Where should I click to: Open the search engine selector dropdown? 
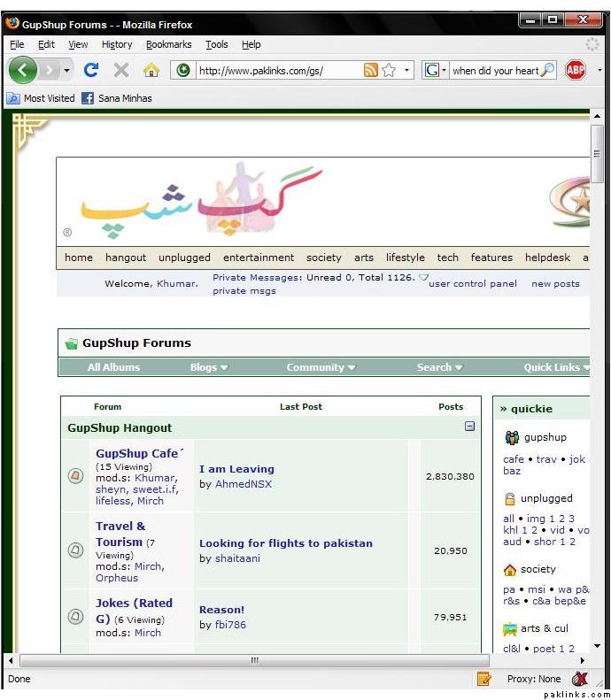coord(435,70)
